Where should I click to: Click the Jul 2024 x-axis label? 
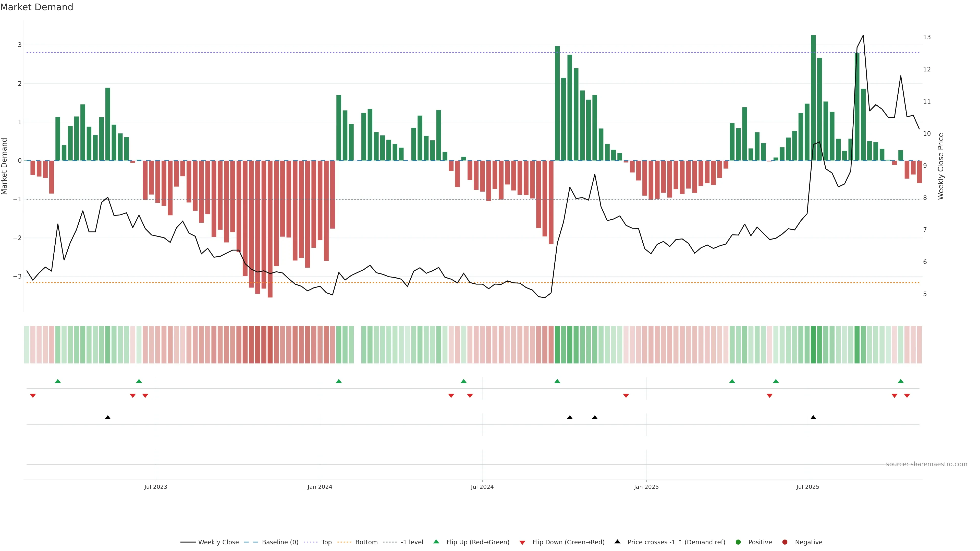482,487
